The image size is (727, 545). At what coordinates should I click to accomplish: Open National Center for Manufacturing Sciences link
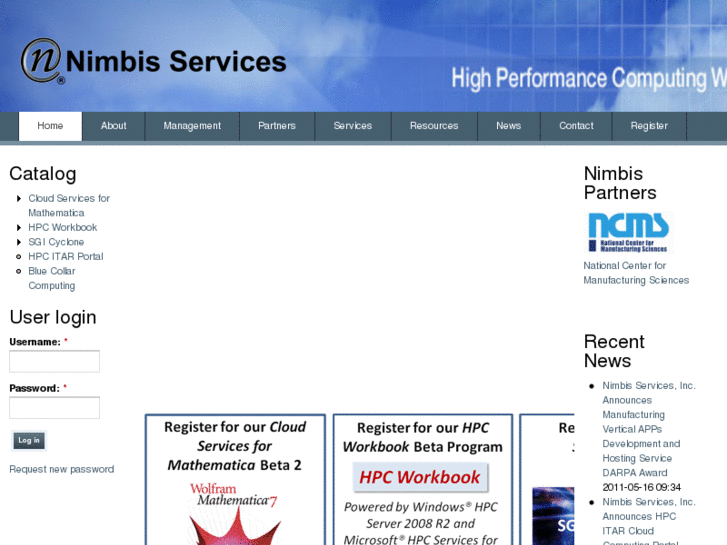(x=636, y=273)
